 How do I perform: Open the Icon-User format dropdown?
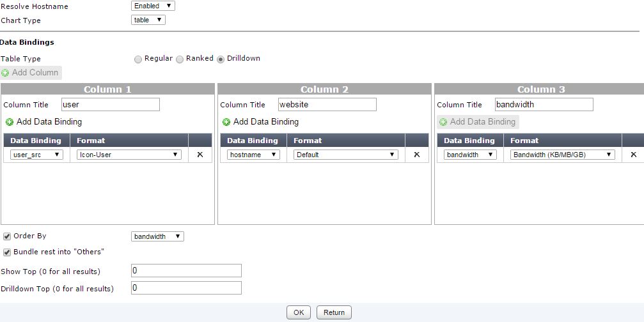[x=129, y=155]
